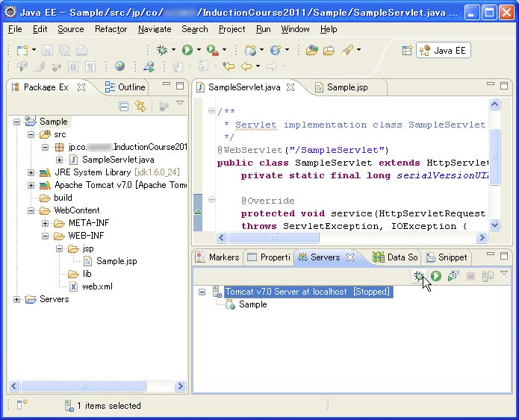Click the Search flashlight toolbar icon
The height and width of the screenshot is (420, 519).
click(x=347, y=50)
